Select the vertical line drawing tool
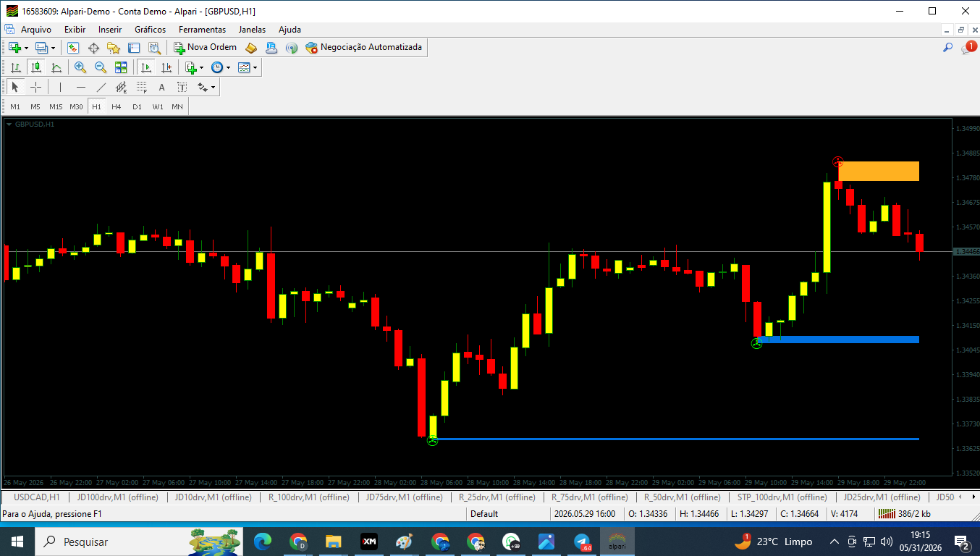The image size is (980, 556). click(x=60, y=88)
